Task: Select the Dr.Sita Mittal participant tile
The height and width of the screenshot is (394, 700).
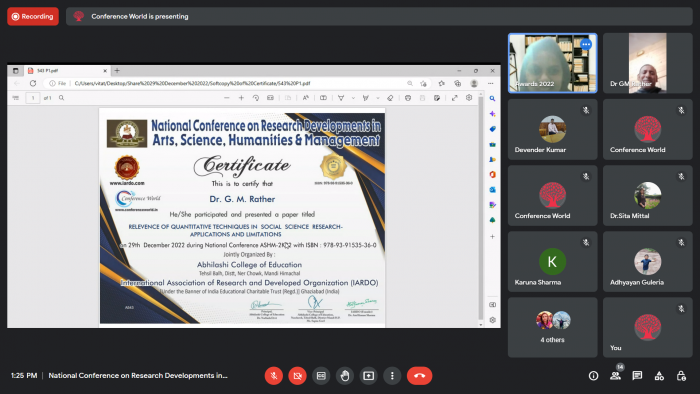Action: [647, 195]
